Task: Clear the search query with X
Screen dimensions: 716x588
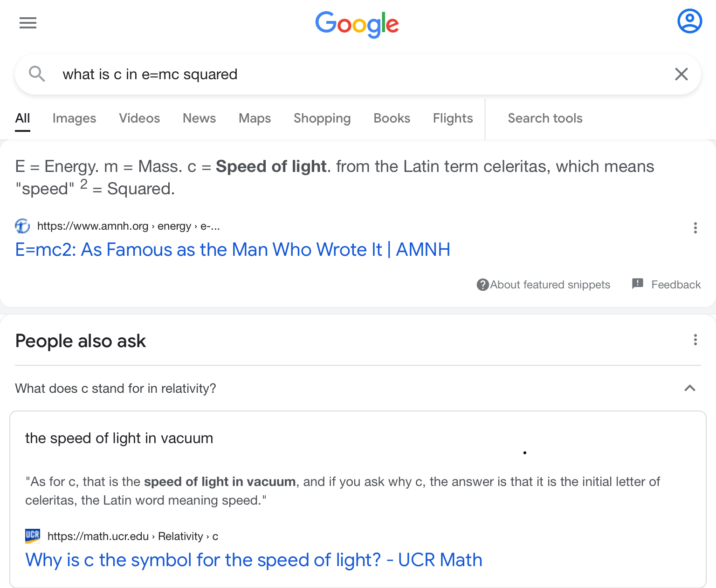Action: click(x=682, y=74)
